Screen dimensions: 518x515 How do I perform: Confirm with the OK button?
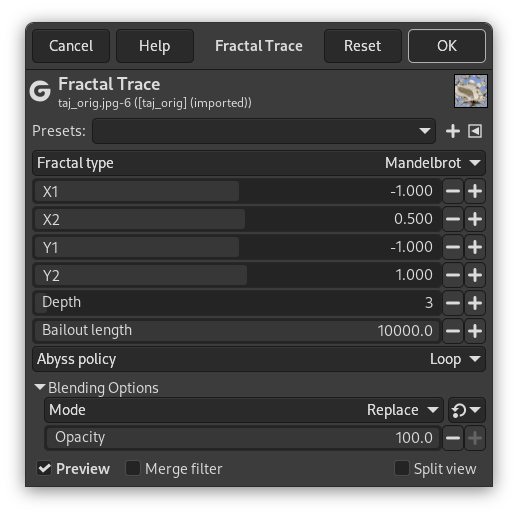point(447,46)
